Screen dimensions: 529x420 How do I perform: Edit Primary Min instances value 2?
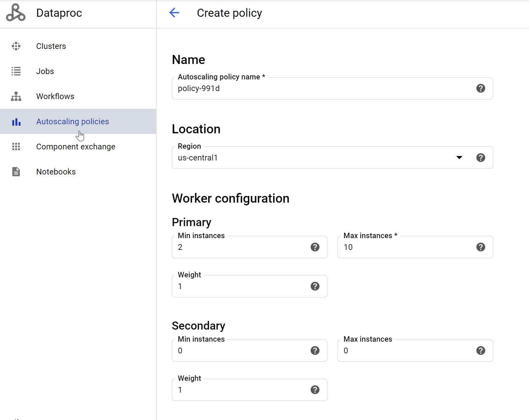[249, 247]
